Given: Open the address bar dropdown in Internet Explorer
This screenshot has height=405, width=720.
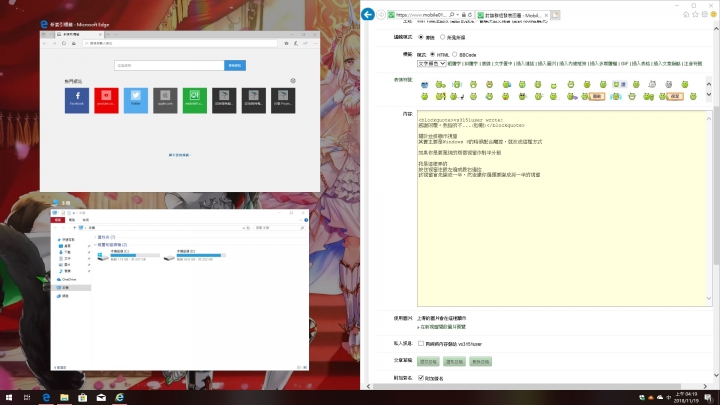Looking at the screenshot, I should tap(458, 15).
